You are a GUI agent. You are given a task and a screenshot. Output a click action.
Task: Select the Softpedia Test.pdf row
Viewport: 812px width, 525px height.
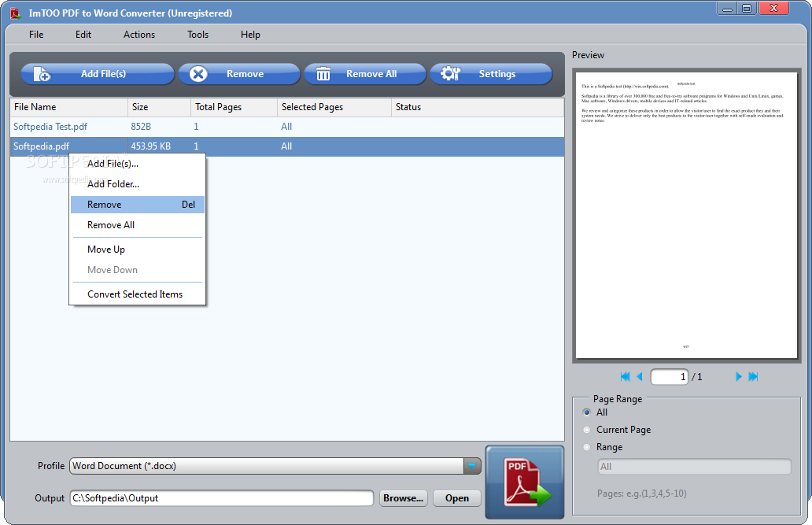tap(287, 127)
